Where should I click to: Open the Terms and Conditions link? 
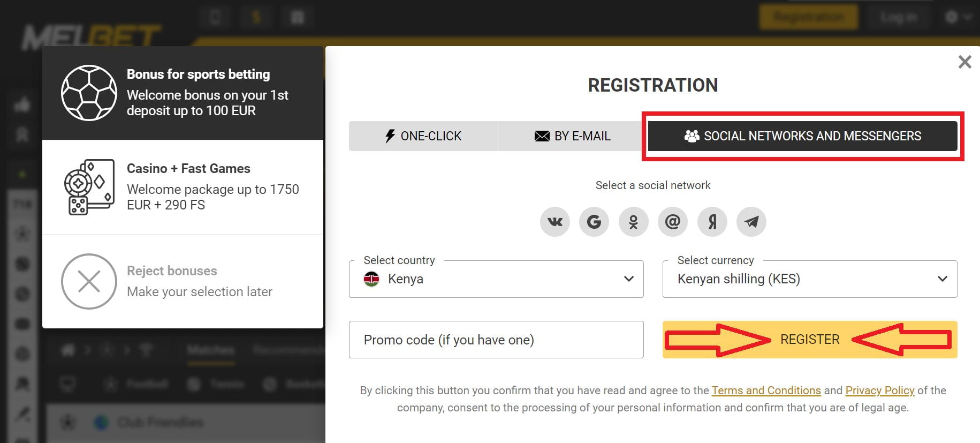[766, 391]
